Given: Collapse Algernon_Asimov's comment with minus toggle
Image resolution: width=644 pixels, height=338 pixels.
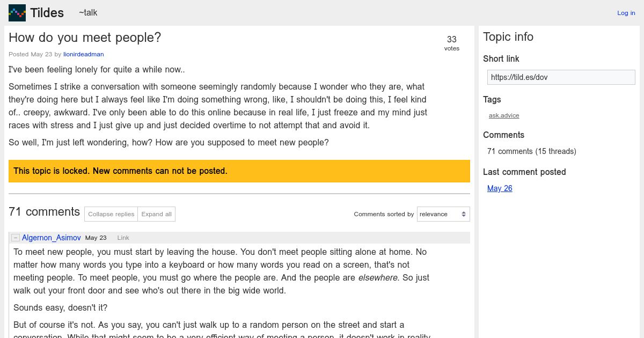Looking at the screenshot, I should (x=16, y=238).
